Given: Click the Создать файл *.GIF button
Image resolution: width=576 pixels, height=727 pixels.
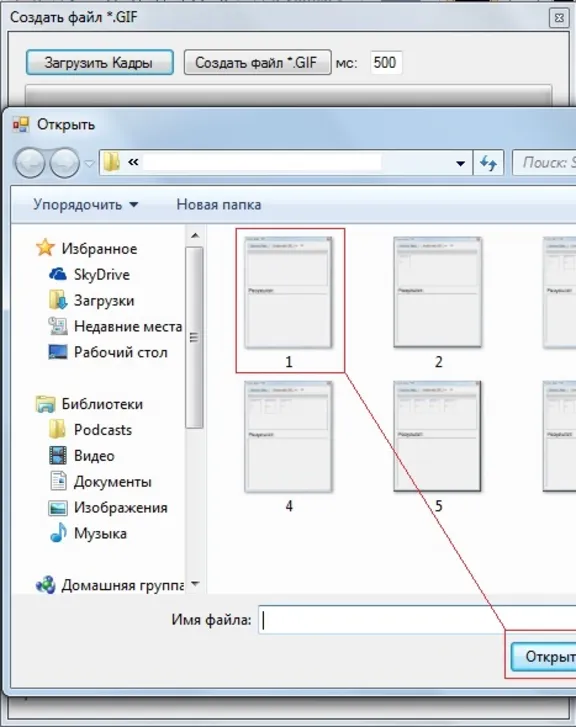Looking at the screenshot, I should pyautogui.click(x=257, y=63).
